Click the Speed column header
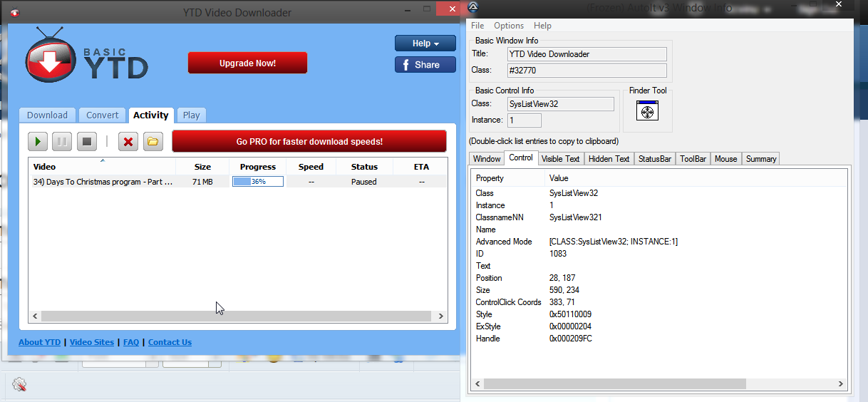This screenshot has height=402, width=868. point(311,166)
